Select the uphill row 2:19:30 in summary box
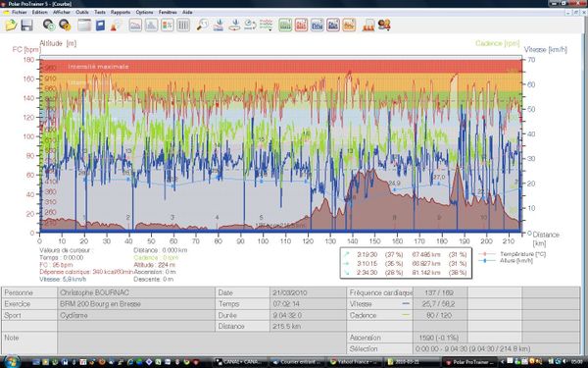The height and width of the screenshot is (368, 588). 406,254
